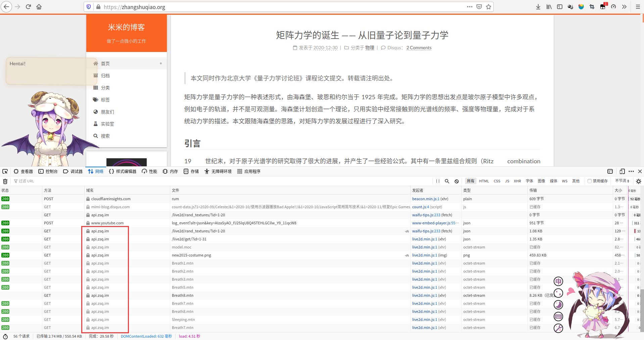The width and height of the screenshot is (644, 340).
Task: Open the devtools three-dot customize menu
Action: click(x=631, y=171)
